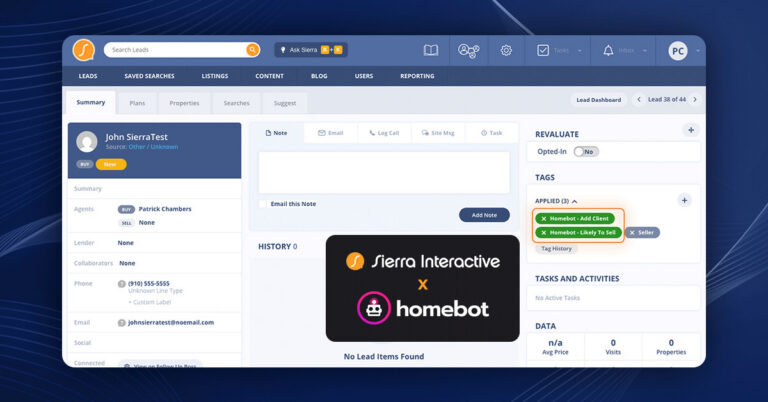Click Ask Sierra lightbulb button
Image resolution: width=768 pixels, height=402 pixels.
(x=311, y=50)
